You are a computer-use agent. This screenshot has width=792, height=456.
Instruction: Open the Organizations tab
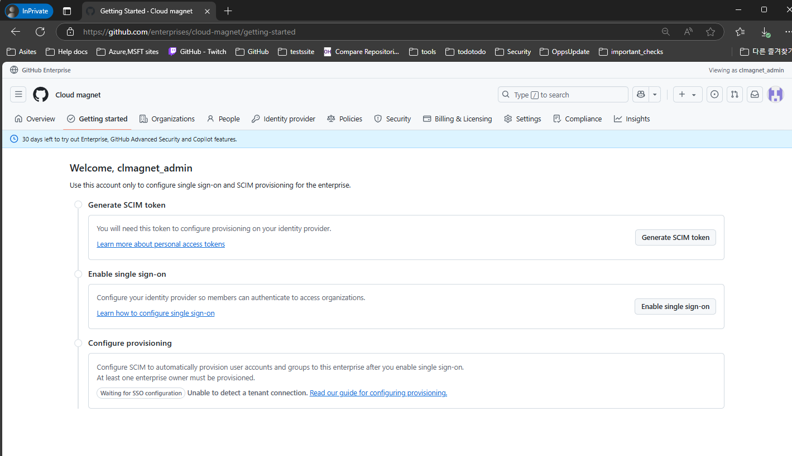point(167,119)
